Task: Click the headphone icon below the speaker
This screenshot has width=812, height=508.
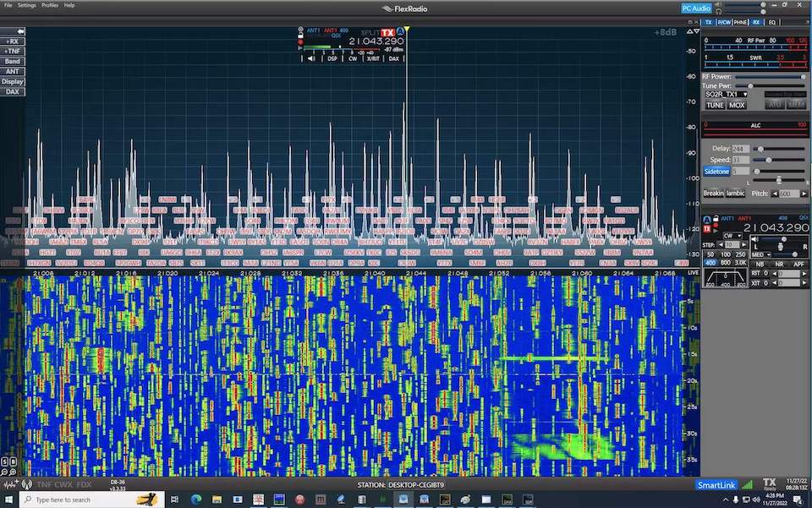Action: coord(719,11)
